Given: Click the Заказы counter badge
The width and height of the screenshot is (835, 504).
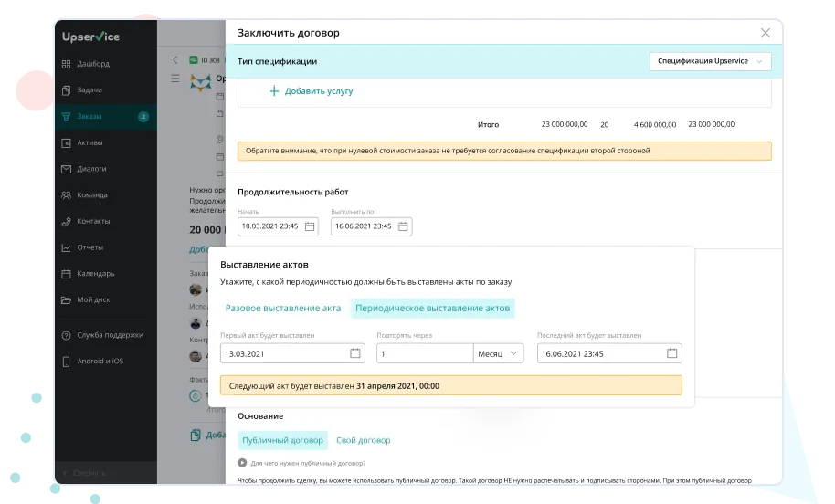Looking at the screenshot, I should pyautogui.click(x=143, y=117).
